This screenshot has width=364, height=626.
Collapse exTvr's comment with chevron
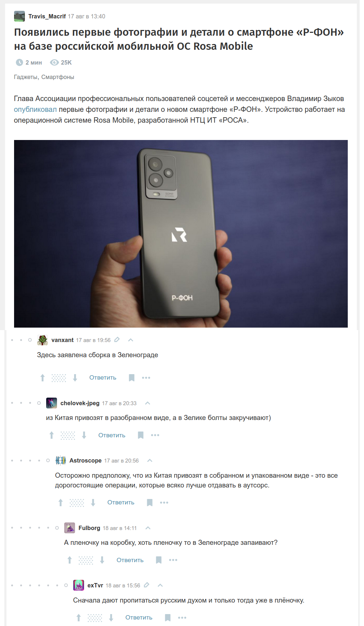coord(160,585)
